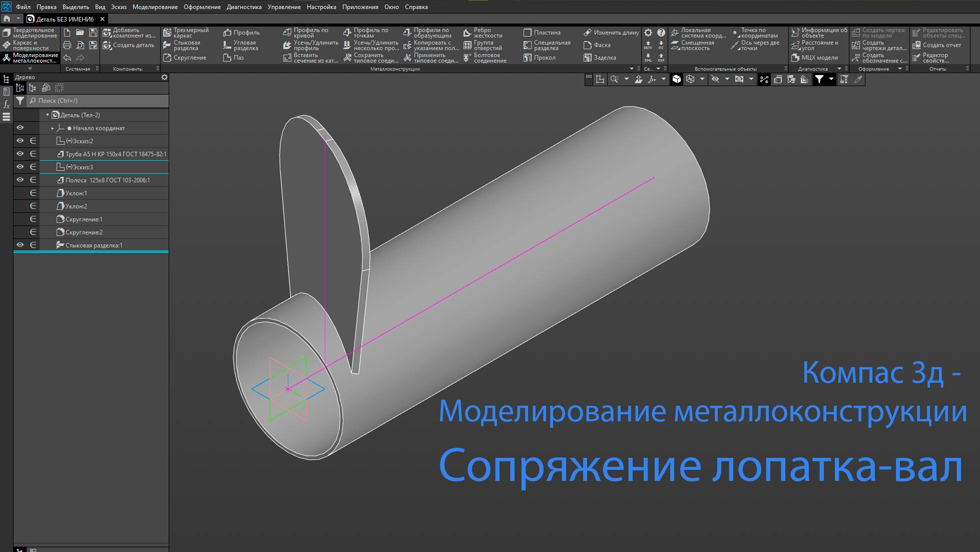
Task: Select Уклон:1 in the tree
Action: (76, 193)
